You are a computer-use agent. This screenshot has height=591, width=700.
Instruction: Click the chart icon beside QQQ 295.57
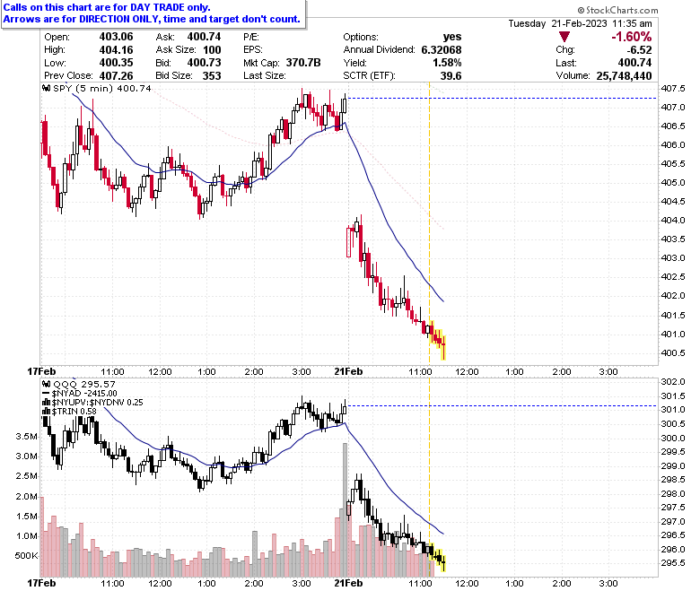[47, 384]
